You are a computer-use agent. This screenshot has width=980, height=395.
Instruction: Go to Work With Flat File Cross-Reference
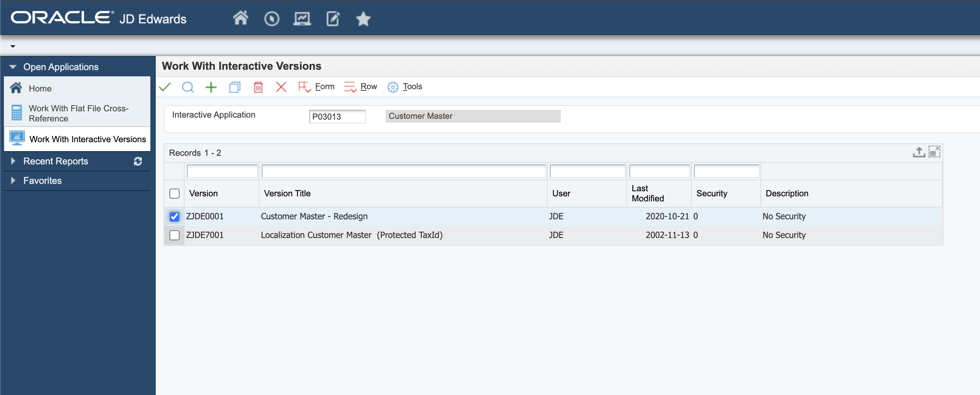(x=78, y=113)
